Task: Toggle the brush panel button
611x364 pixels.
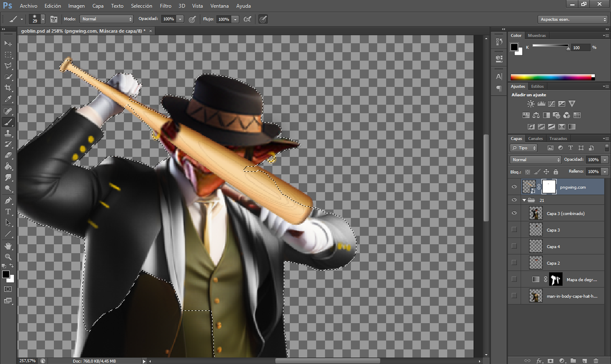Action: [54, 19]
